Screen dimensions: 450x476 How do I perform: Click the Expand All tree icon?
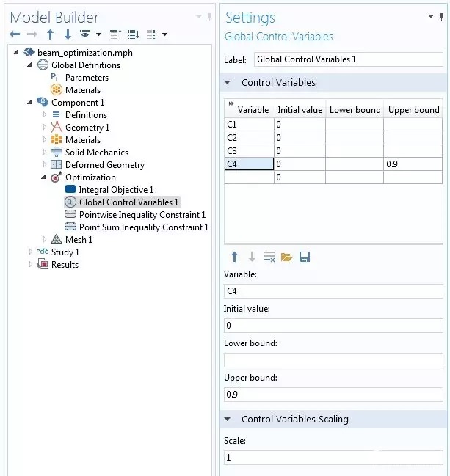[x=134, y=34]
